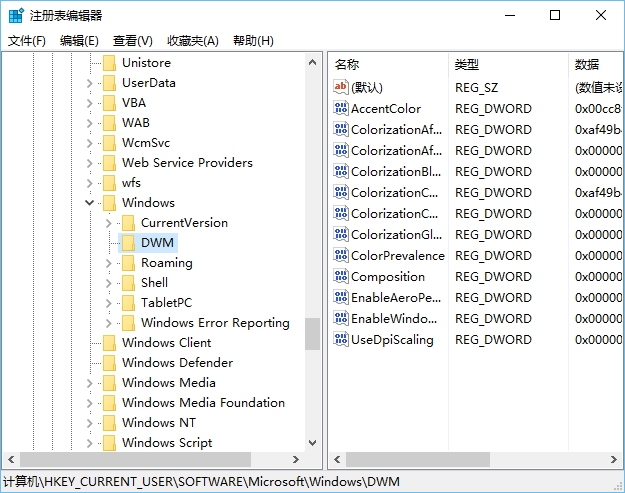Image resolution: width=625 pixels, height=493 pixels.
Task: Click values pane scroll left arrow
Action: tap(337, 459)
